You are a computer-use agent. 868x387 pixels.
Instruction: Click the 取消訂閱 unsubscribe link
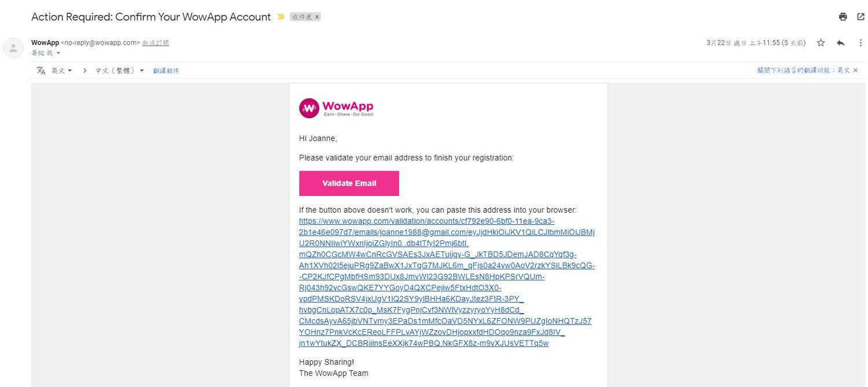coord(156,43)
